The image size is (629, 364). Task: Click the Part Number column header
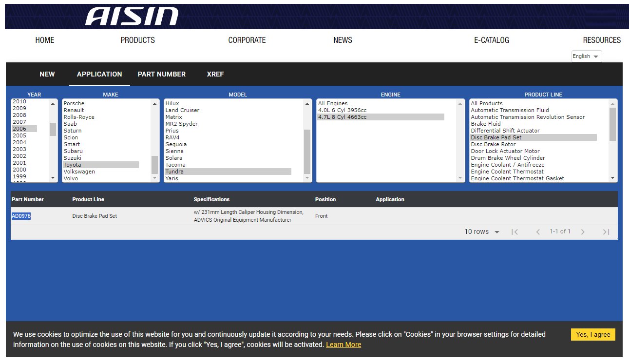(28, 199)
